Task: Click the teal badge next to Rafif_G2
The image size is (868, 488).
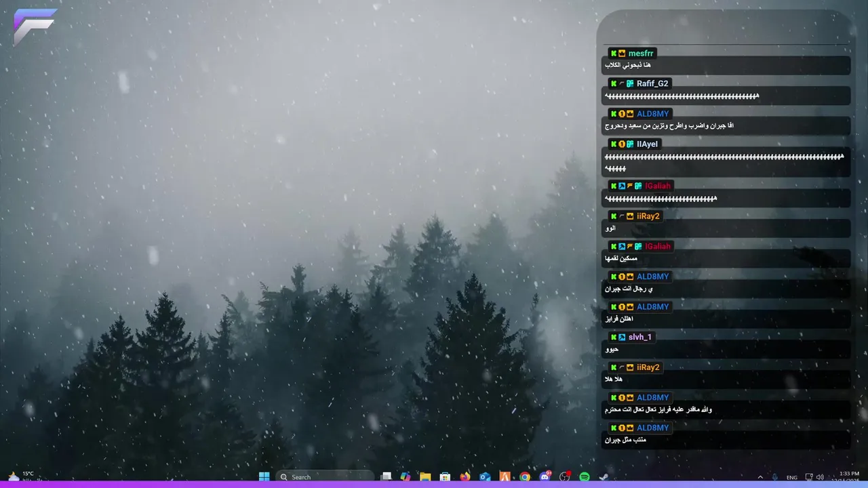Action: click(630, 83)
